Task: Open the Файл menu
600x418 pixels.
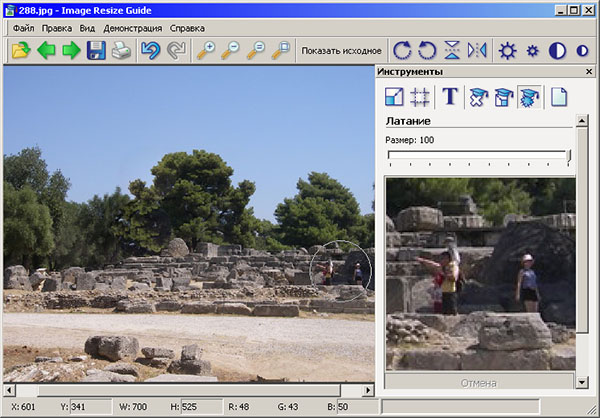Action: [24, 28]
